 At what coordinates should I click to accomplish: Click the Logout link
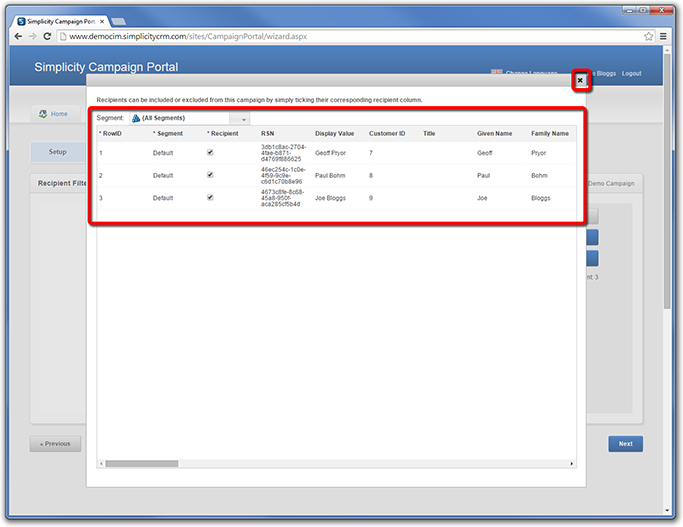pyautogui.click(x=631, y=74)
